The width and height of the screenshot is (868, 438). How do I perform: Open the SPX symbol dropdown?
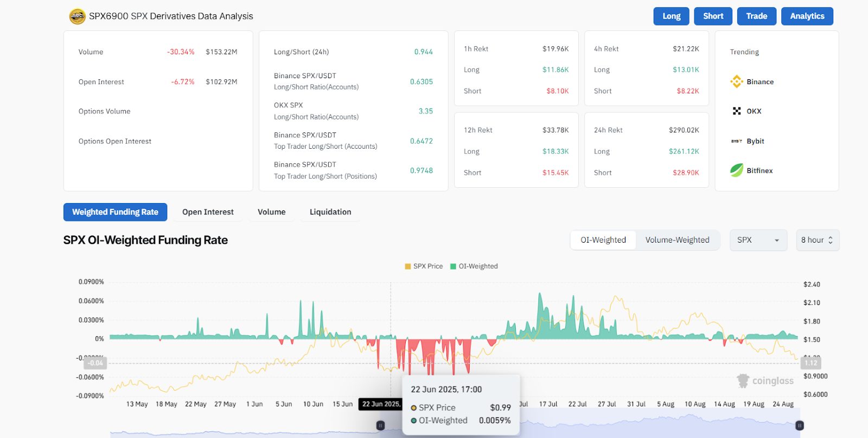tap(758, 240)
